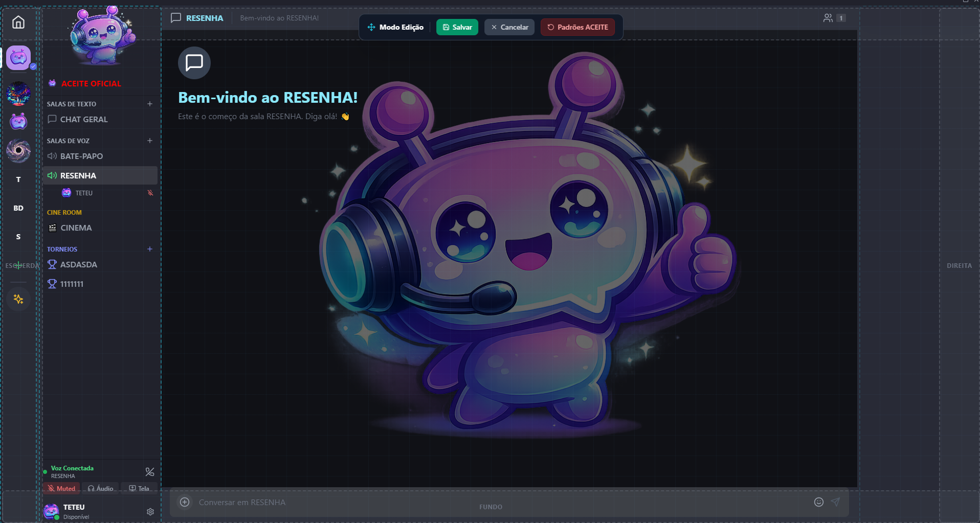Open the server labeled S

coord(18,237)
